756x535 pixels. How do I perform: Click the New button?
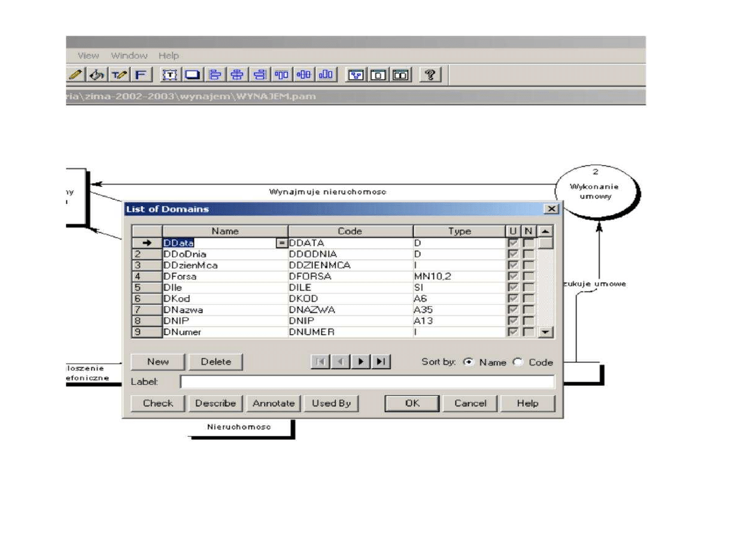click(x=158, y=362)
